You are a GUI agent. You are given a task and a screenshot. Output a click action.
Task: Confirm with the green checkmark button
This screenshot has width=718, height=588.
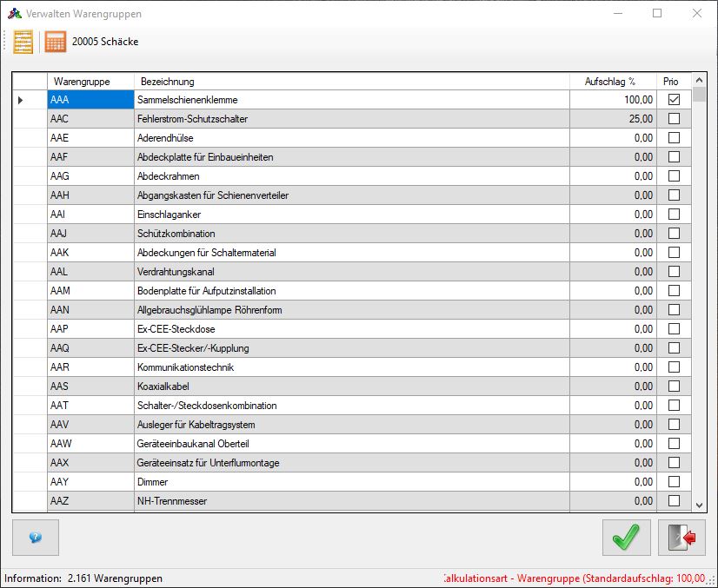click(626, 538)
